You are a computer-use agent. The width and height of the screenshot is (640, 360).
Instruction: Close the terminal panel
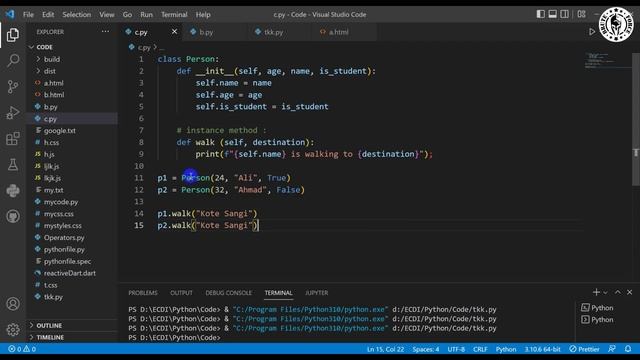629,292
